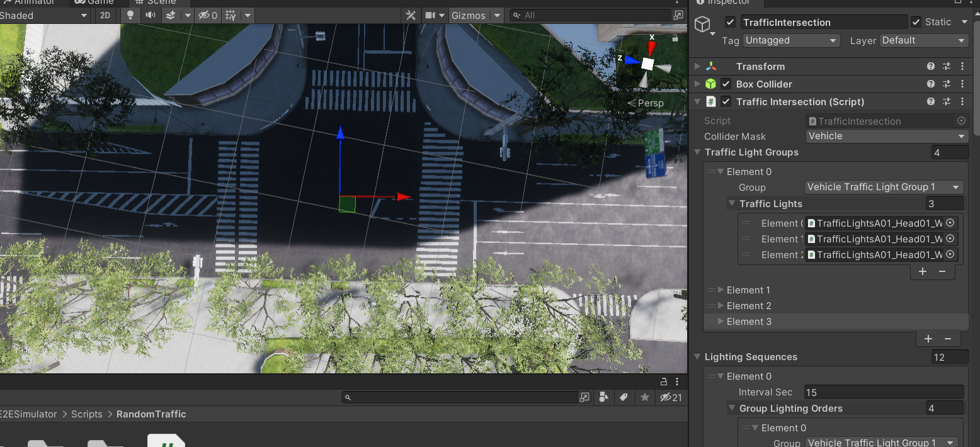The image size is (980, 447).
Task: Disable the Box Collider component checkbox
Action: click(726, 84)
